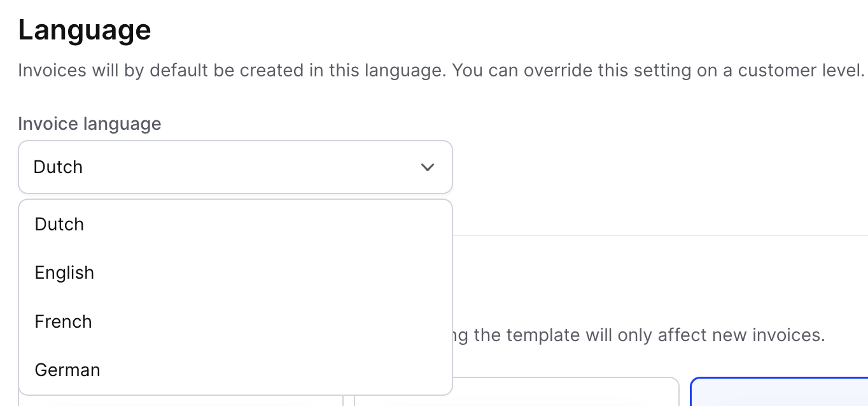
Task: Select German from the language options
Action: point(235,370)
